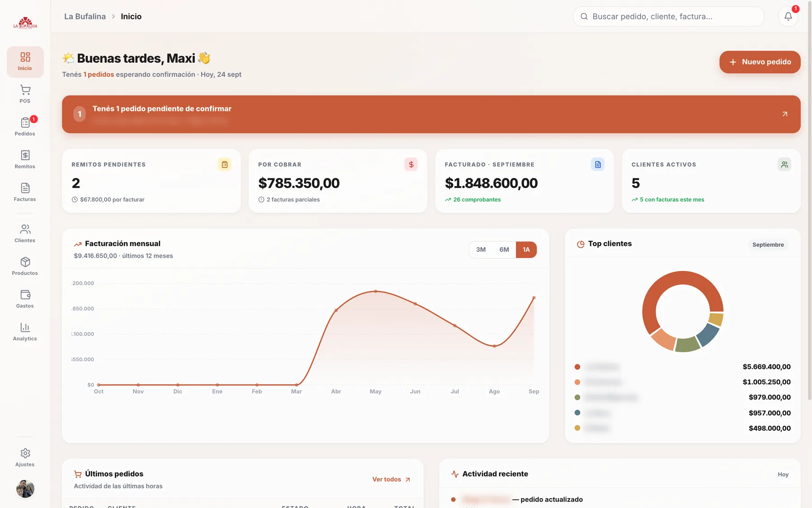
Task: Create a Nuevo pedido
Action: coord(760,62)
